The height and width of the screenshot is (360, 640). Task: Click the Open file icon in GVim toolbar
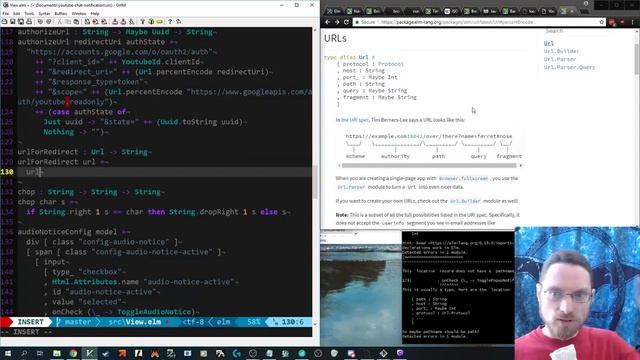click(4, 21)
